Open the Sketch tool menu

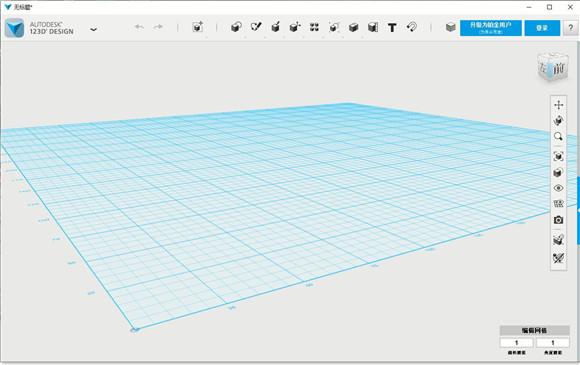coord(256,27)
